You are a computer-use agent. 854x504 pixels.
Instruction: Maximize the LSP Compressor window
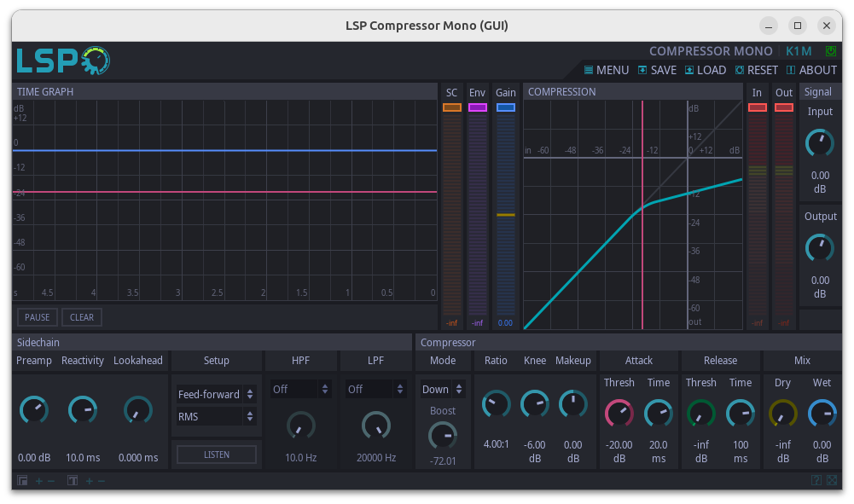[798, 26]
